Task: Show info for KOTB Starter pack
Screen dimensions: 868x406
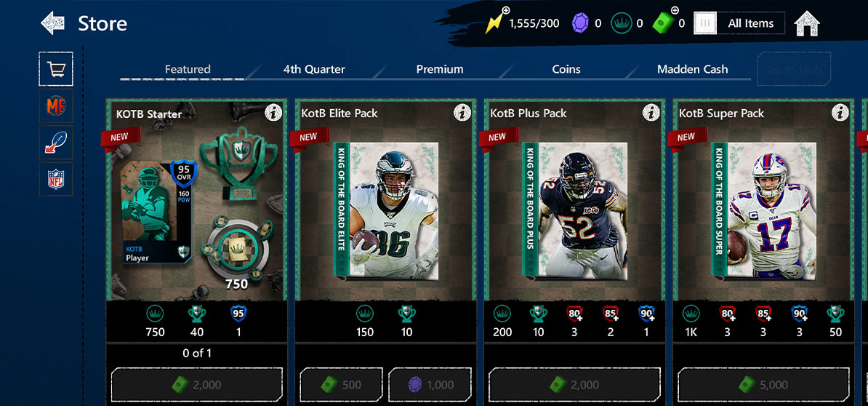Action: pyautogui.click(x=273, y=113)
